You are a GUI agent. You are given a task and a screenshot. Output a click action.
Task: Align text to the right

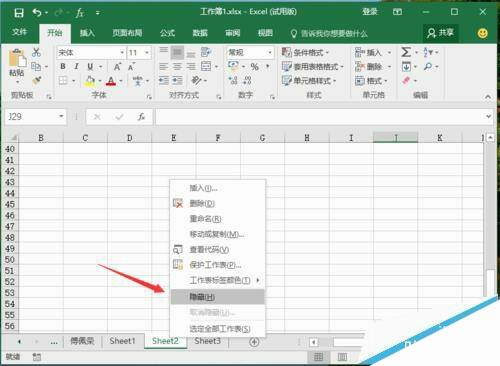coord(191,67)
